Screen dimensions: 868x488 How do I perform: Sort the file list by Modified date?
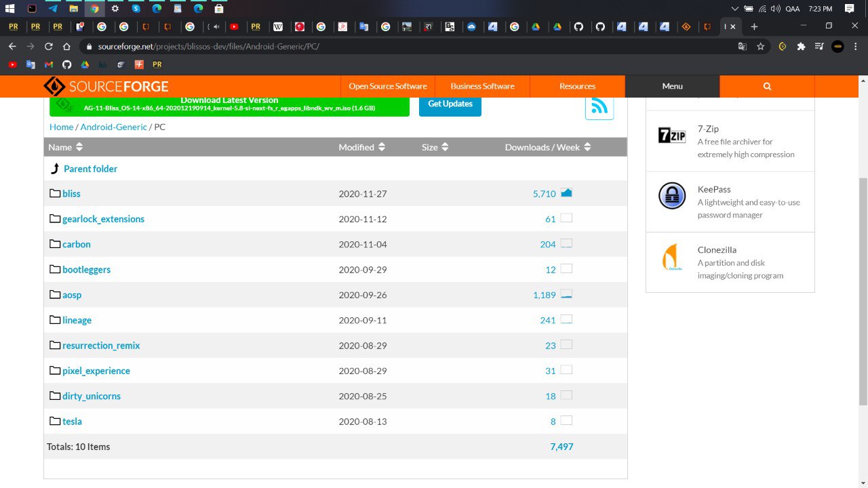pos(362,147)
